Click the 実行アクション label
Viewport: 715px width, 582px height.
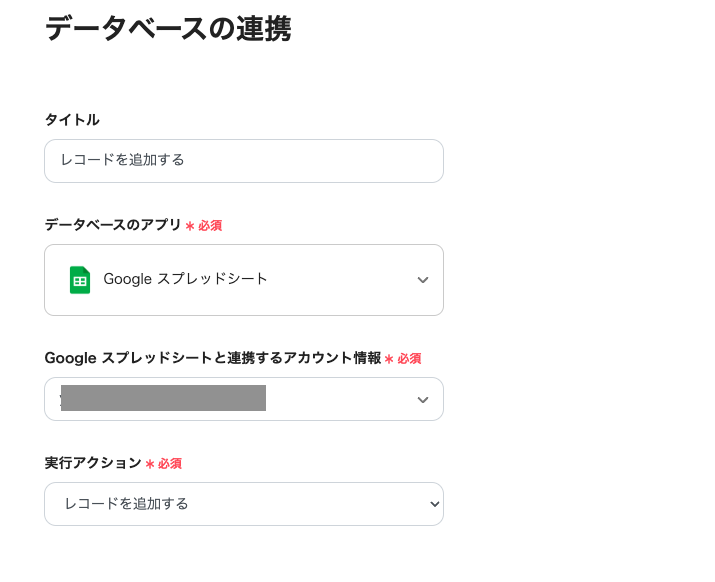coord(93,463)
